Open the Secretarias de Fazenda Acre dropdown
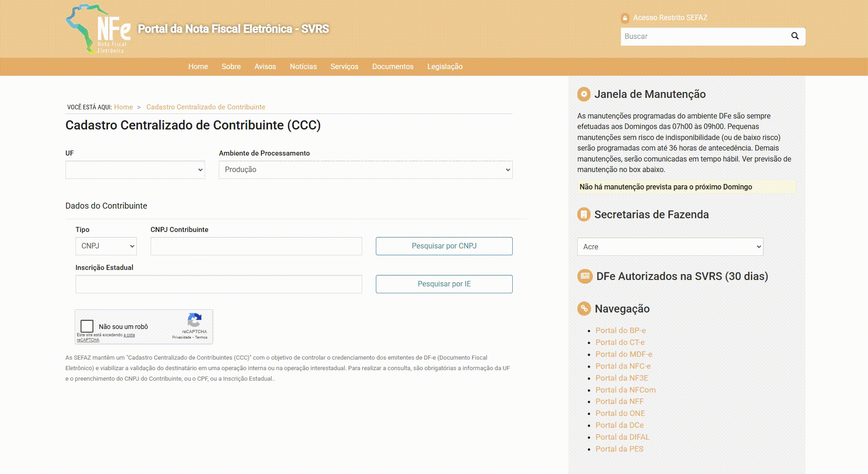The width and height of the screenshot is (868, 474). coord(670,247)
